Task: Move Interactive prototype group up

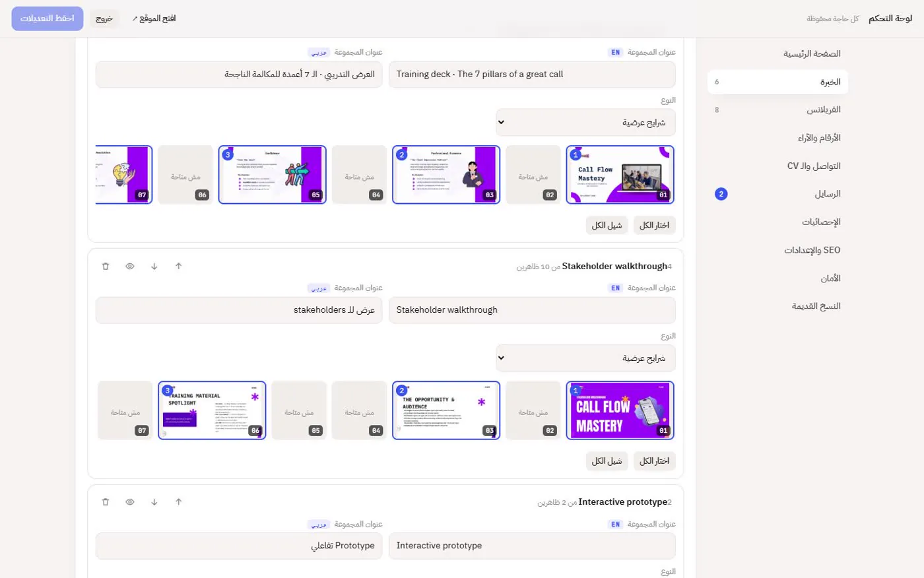Action: (x=179, y=502)
